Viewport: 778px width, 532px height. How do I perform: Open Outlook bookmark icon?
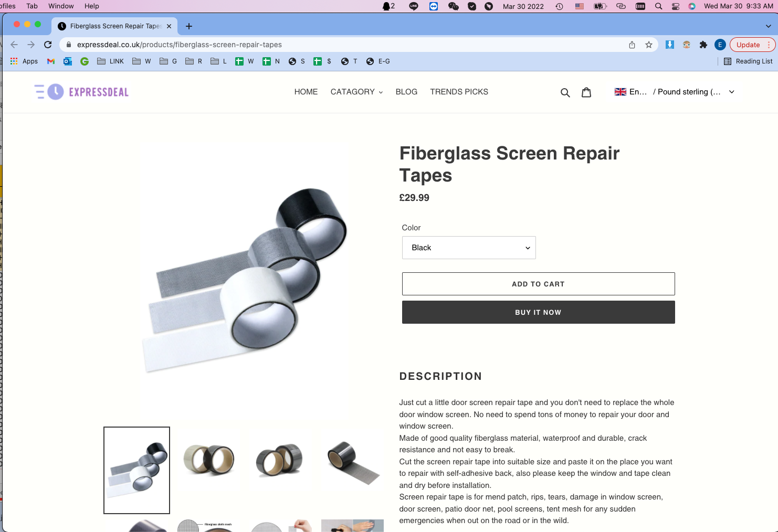point(68,61)
